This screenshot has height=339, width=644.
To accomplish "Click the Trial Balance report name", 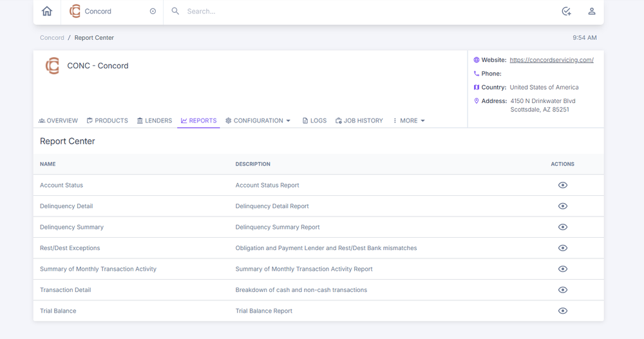I will pyautogui.click(x=58, y=311).
